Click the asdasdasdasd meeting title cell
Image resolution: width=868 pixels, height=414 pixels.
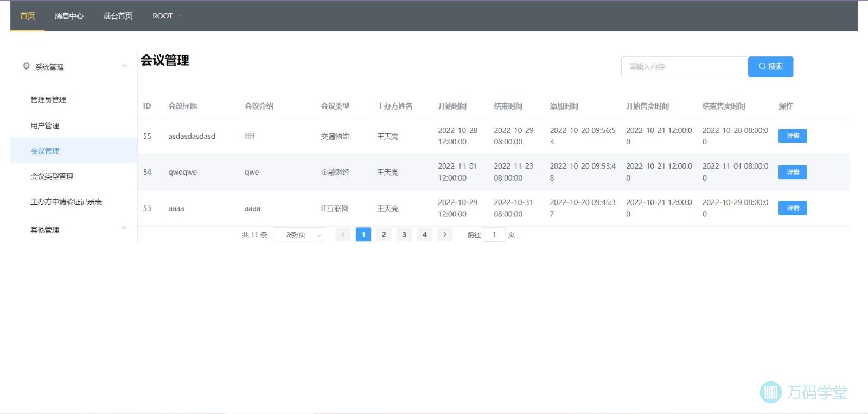click(192, 136)
